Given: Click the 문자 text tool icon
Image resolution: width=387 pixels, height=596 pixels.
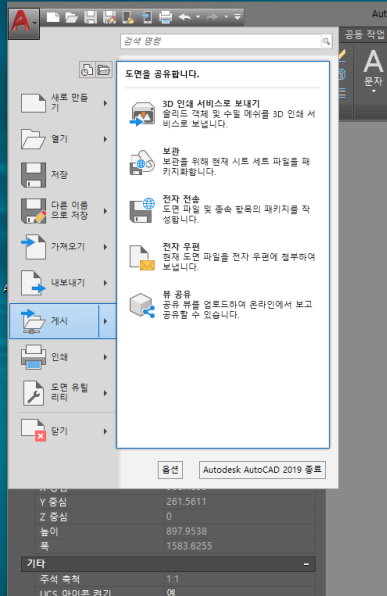Looking at the screenshot, I should tap(373, 62).
